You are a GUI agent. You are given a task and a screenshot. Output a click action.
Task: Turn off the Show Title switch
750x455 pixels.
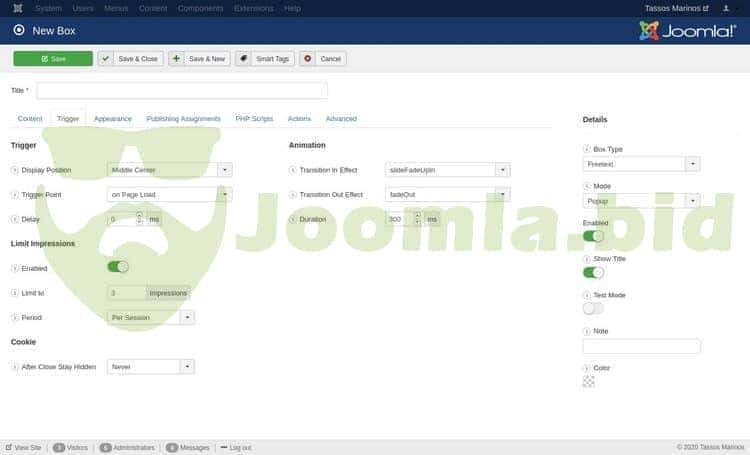tap(593, 272)
